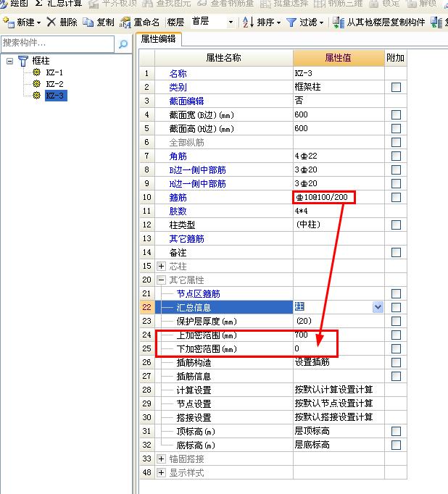Tick the 顶标高 row's 附加 checkbox
The height and width of the screenshot is (494, 448).
[396, 431]
